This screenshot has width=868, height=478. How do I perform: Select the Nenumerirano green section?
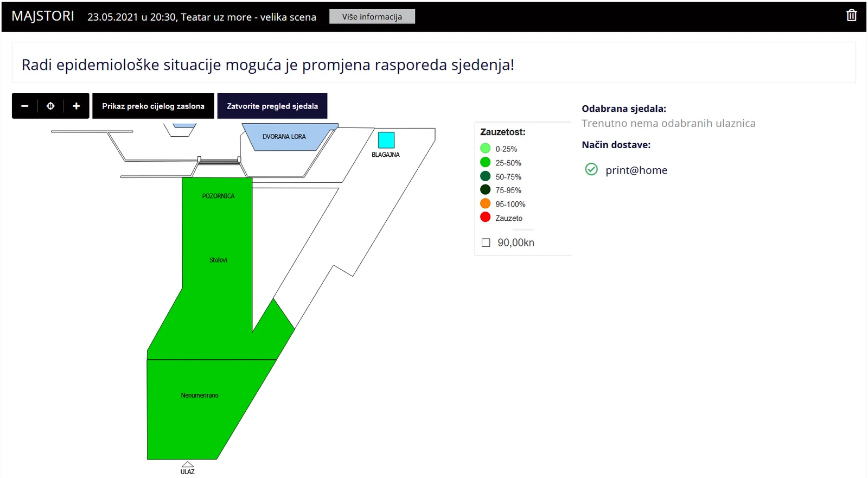[200, 396]
